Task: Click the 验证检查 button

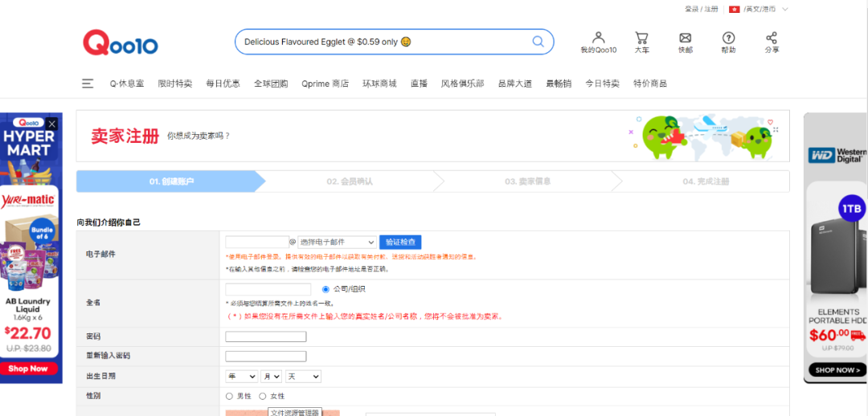Action: pyautogui.click(x=400, y=243)
